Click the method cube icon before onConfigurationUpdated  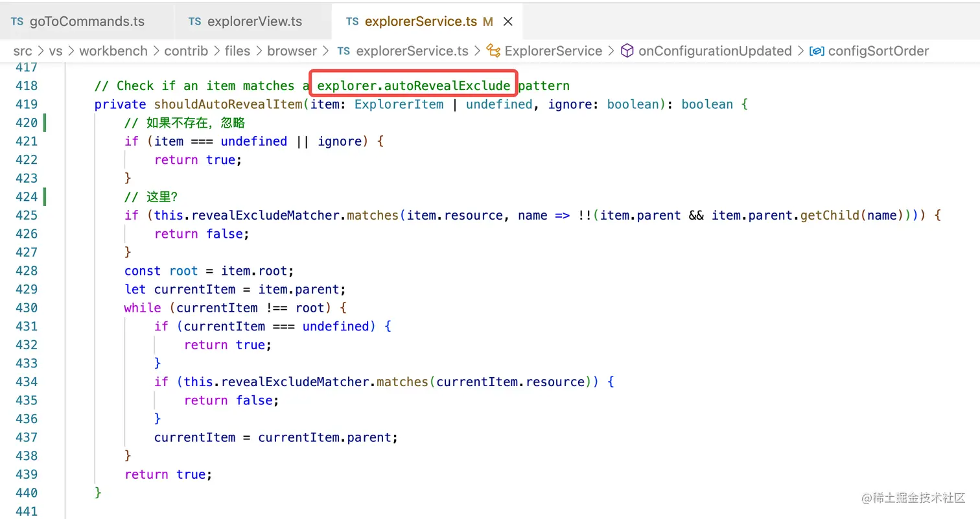(x=627, y=51)
